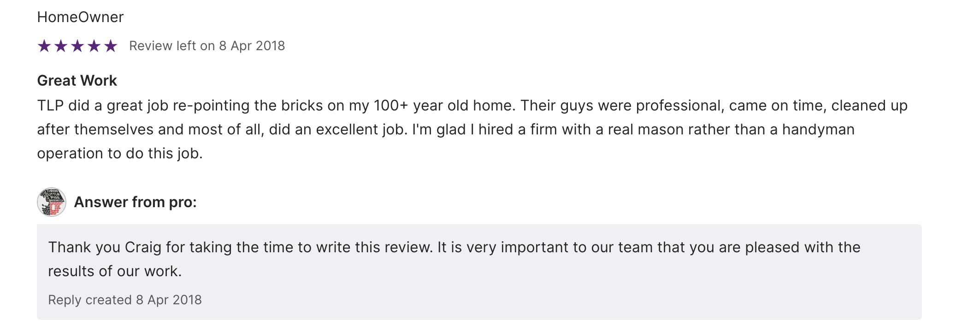This screenshot has height=325, width=980.
Task: Click the pro's round masonry logo avatar
Action: (x=52, y=202)
